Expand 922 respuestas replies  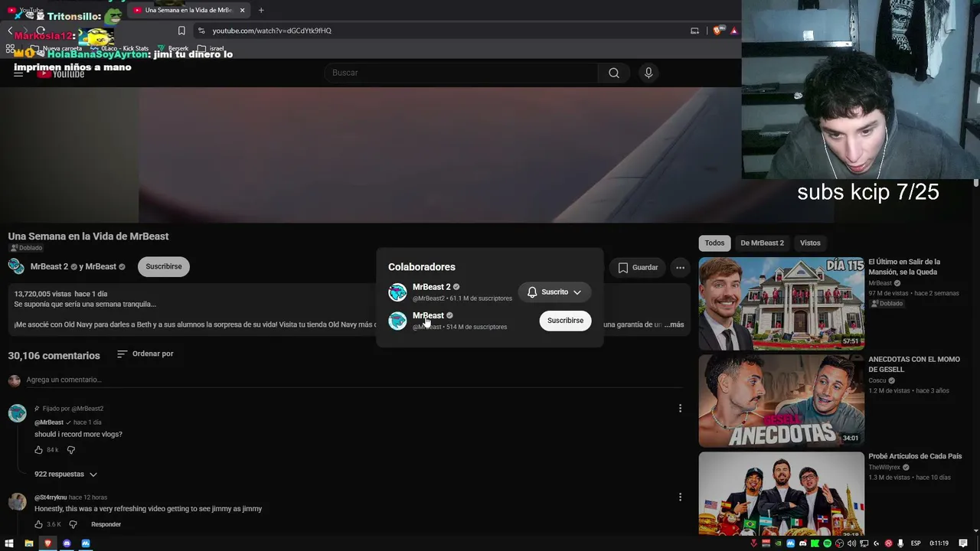coord(66,474)
